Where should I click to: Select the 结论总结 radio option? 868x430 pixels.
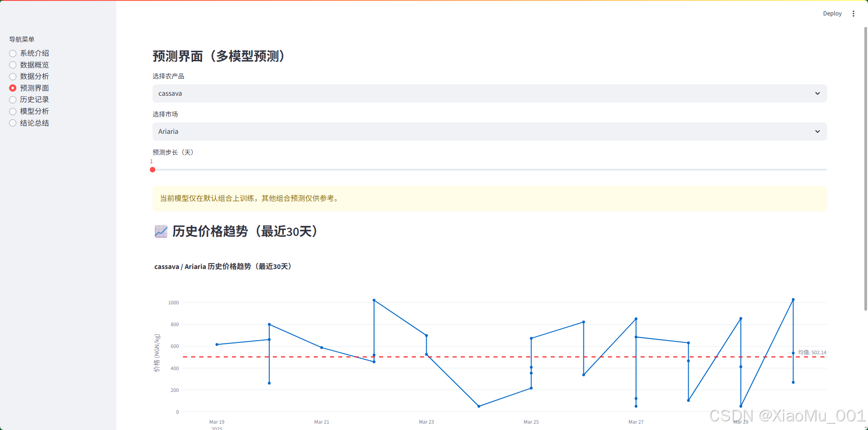click(x=29, y=123)
